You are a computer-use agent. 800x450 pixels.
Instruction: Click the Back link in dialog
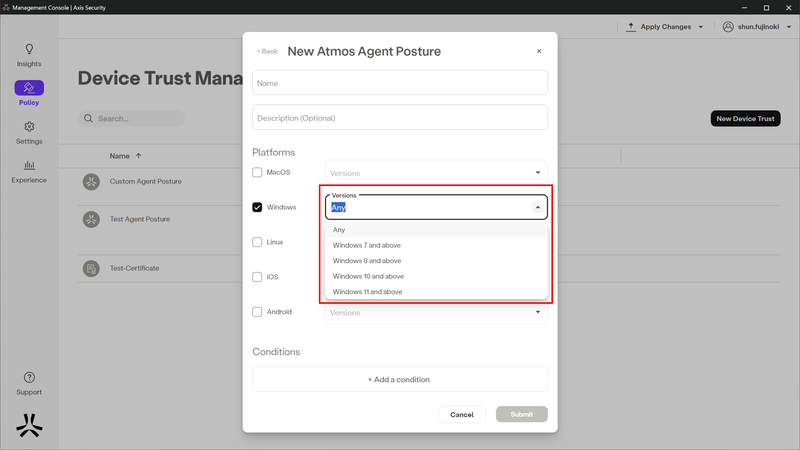pyautogui.click(x=267, y=52)
